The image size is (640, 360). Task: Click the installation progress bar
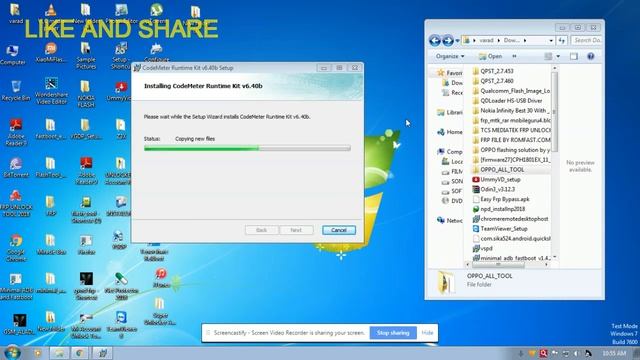[247, 148]
